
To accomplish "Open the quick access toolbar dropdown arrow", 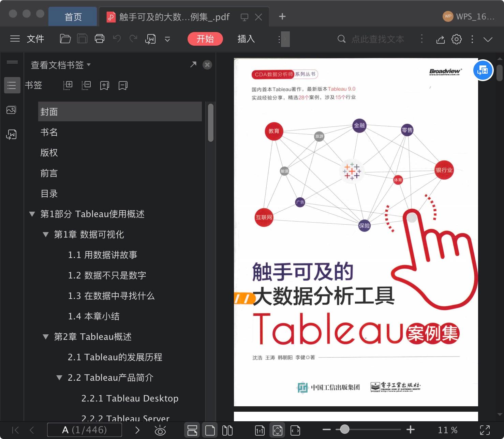I will (167, 39).
